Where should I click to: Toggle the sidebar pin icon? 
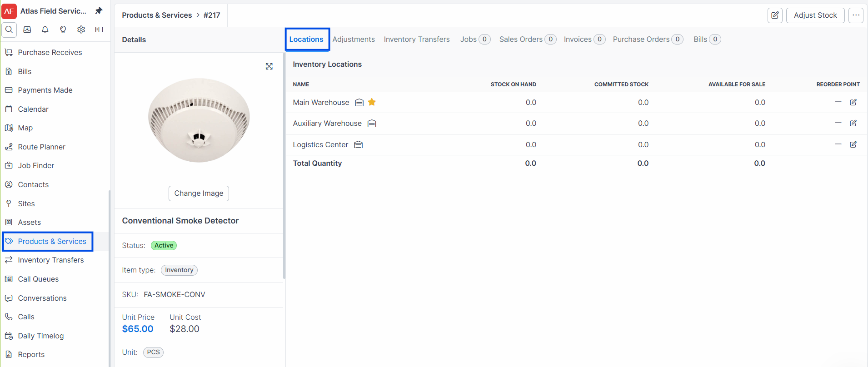99,11
